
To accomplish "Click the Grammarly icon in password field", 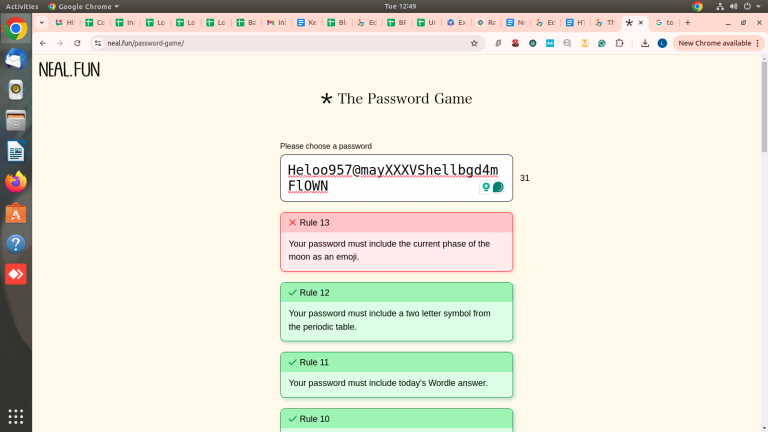I will coord(498,187).
